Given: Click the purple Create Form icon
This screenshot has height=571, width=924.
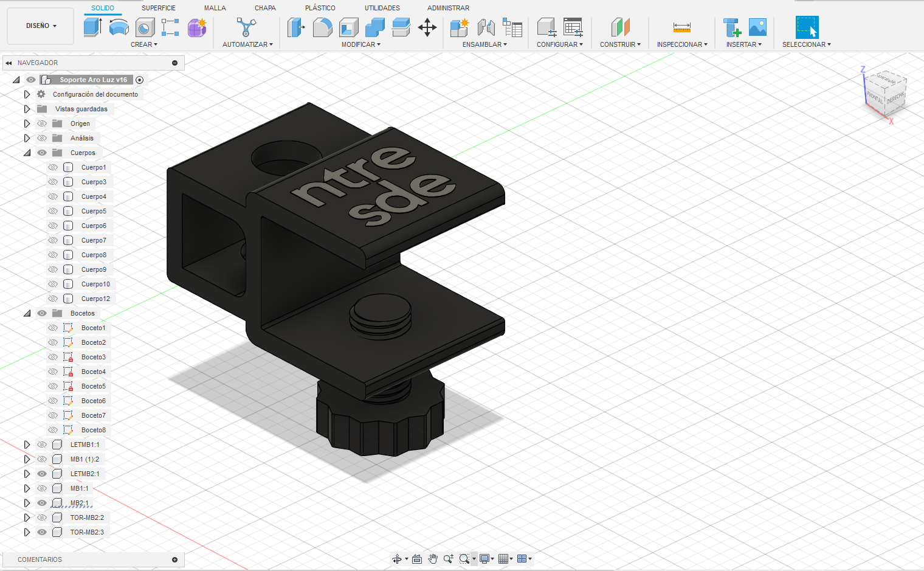Looking at the screenshot, I should 197,27.
